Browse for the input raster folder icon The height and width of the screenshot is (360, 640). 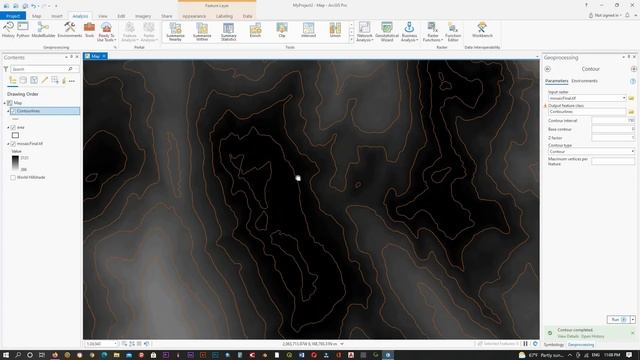pos(631,98)
